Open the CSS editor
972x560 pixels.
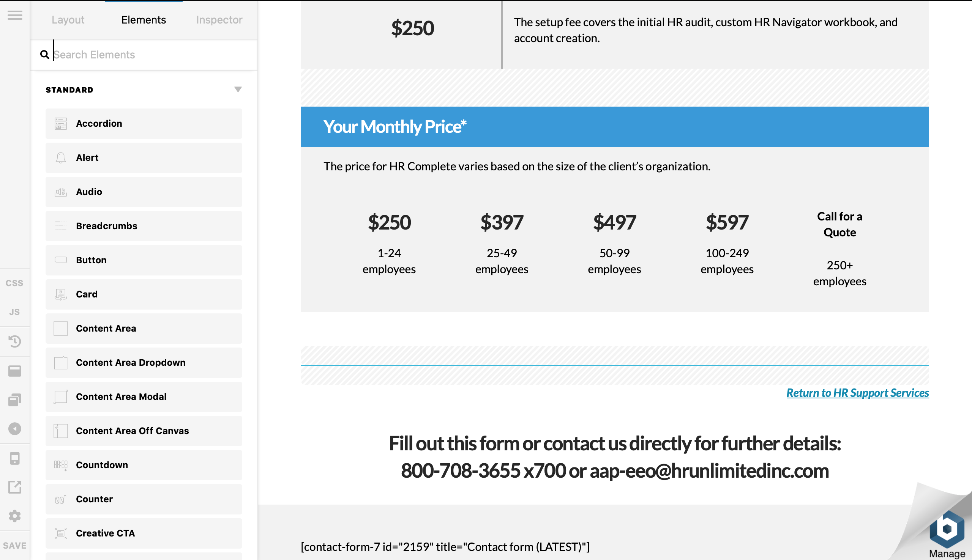coord(15,283)
